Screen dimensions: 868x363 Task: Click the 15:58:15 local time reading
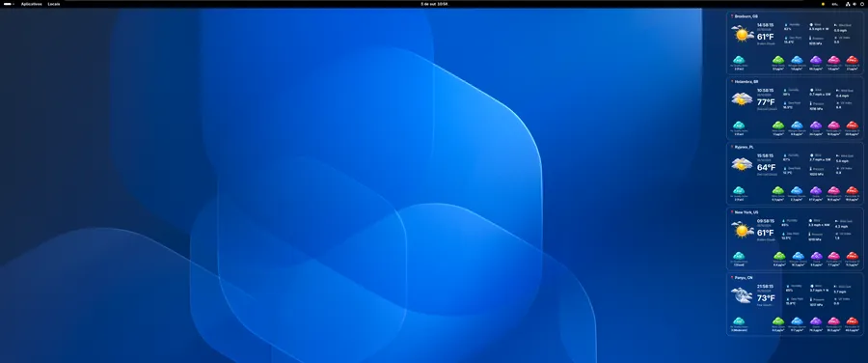tap(766, 155)
